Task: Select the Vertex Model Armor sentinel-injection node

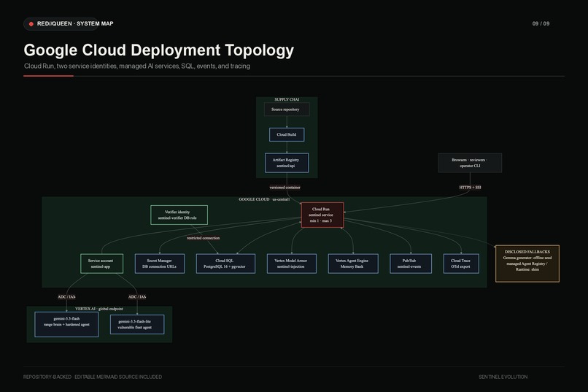Action: (x=292, y=264)
